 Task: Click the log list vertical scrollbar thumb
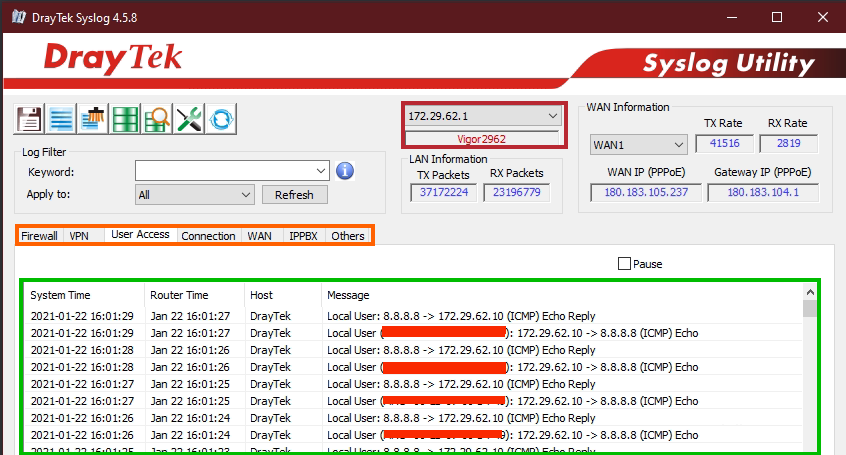tap(810, 309)
